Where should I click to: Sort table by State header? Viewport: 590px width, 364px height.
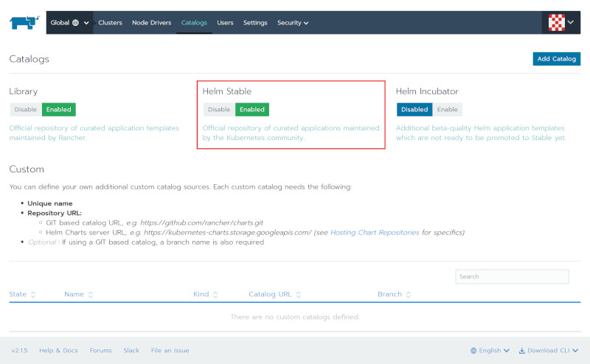point(18,294)
